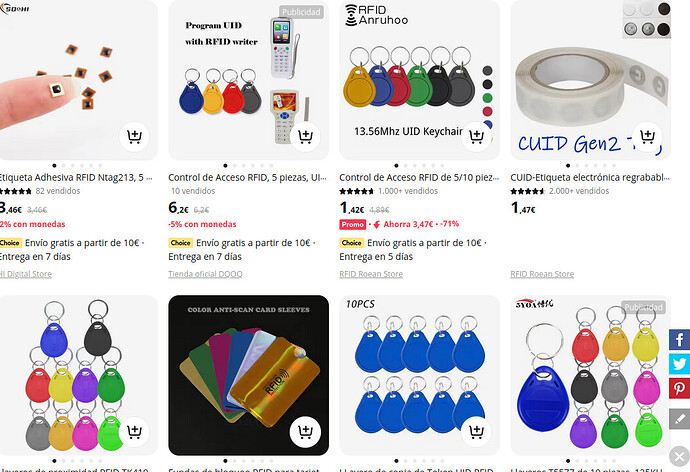The image size is (690, 472).
Task: Add the RFID Ntag213 sticker to cart
Action: 134,136
